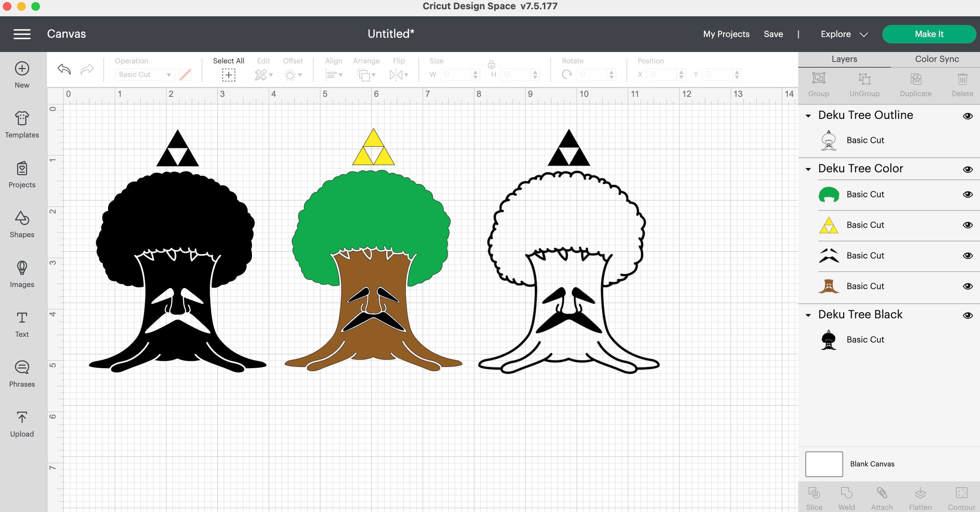Click the Width size input field

pyautogui.click(x=456, y=74)
